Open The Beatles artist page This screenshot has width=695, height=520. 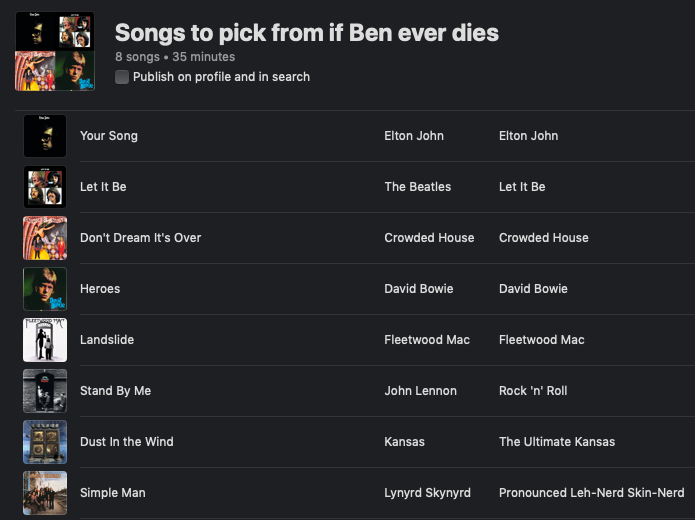coord(417,187)
